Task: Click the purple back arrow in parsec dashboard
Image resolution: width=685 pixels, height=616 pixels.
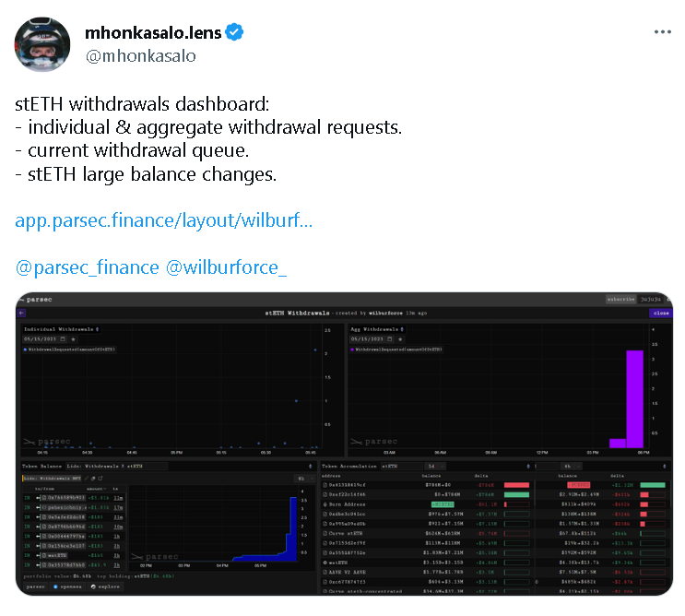Action: [x=21, y=313]
